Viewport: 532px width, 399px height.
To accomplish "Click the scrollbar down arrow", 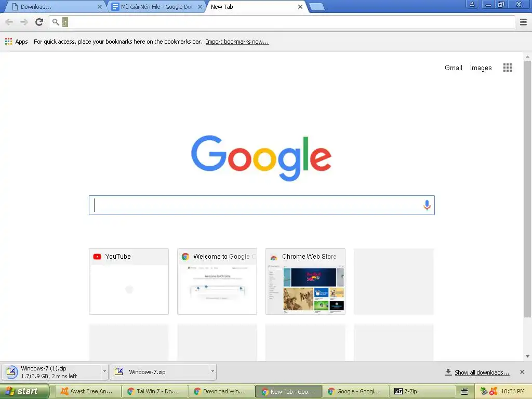I will [527, 356].
